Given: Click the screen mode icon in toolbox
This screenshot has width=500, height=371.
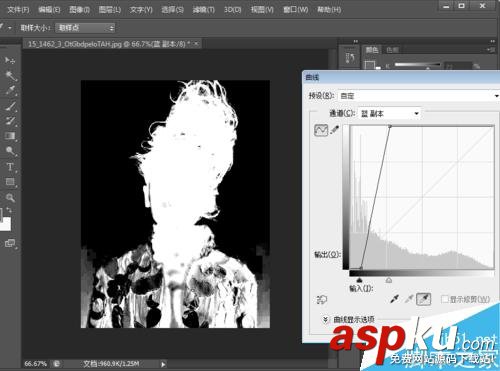Looking at the screenshot, I should (10, 244).
